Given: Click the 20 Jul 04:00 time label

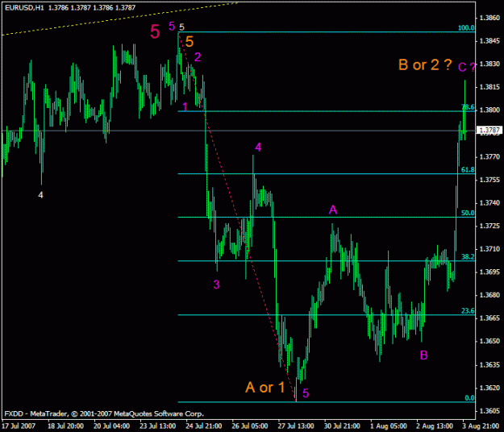Looking at the screenshot, I should click(x=111, y=426).
